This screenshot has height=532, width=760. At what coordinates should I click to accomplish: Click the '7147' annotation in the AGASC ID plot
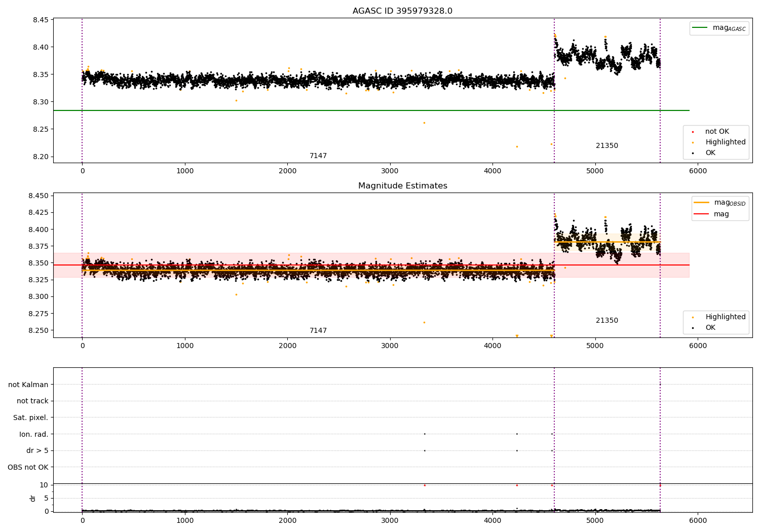point(318,156)
